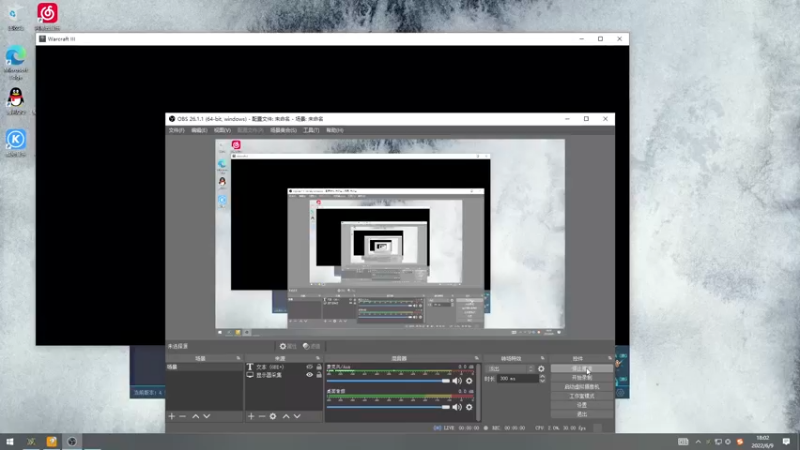Click the Start Virtual Camera button
The width and height of the screenshot is (800, 450).
582,387
